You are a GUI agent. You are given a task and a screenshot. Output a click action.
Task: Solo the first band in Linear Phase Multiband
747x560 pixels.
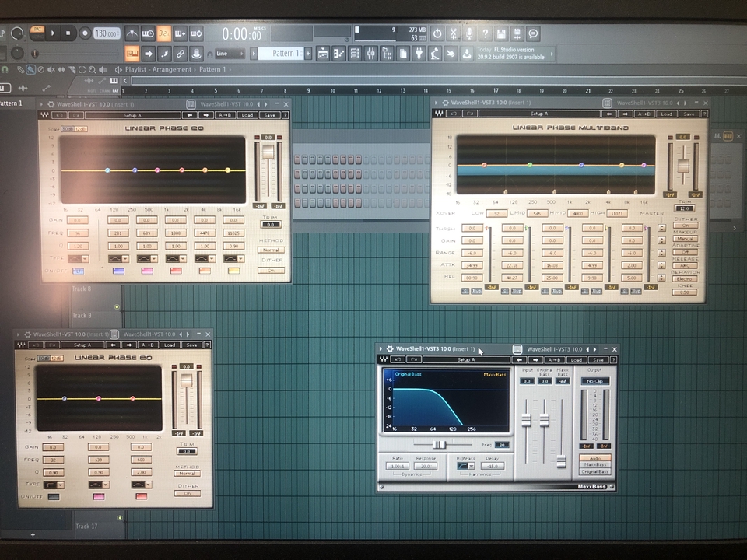tap(465, 291)
